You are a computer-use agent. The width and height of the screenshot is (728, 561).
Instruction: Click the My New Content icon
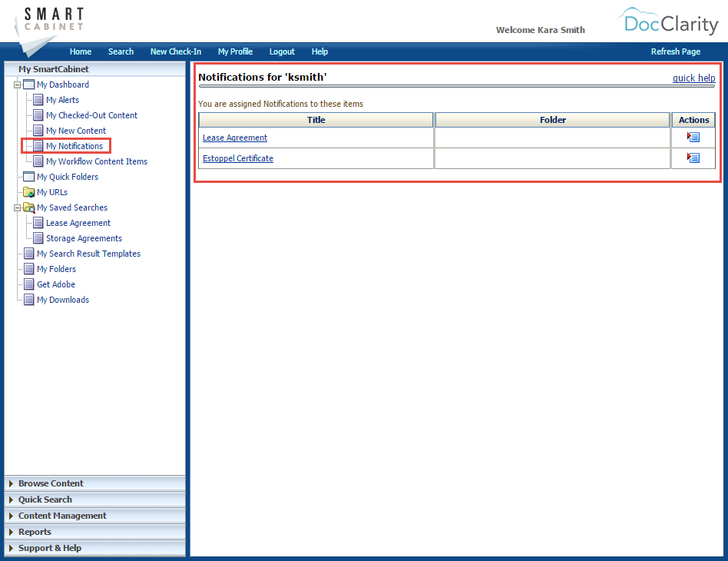click(38, 131)
